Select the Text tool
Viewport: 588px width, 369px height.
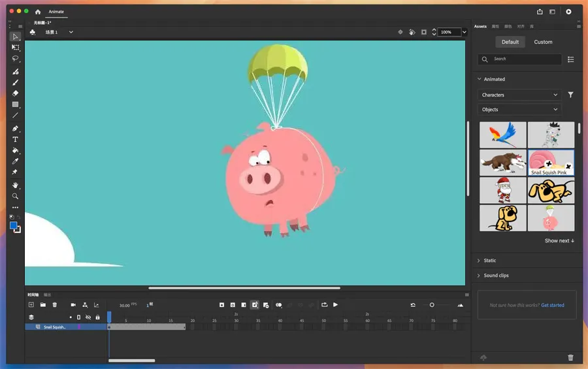coord(16,139)
